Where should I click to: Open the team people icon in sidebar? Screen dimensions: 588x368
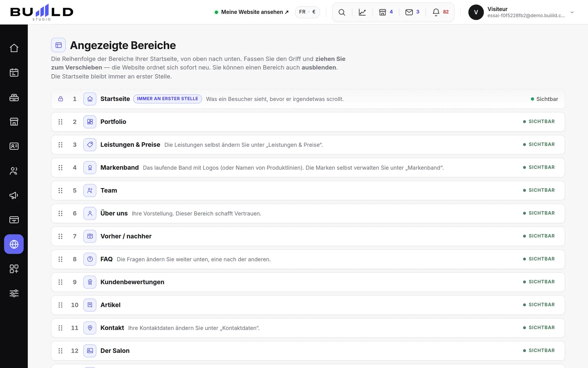14,171
